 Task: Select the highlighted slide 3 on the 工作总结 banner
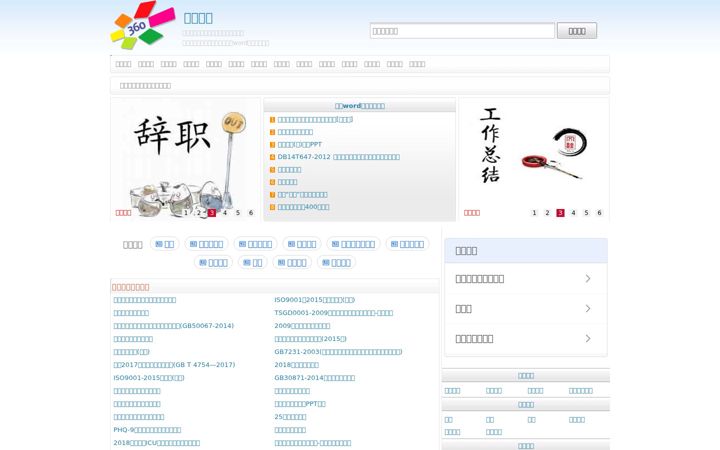pyautogui.click(x=560, y=213)
